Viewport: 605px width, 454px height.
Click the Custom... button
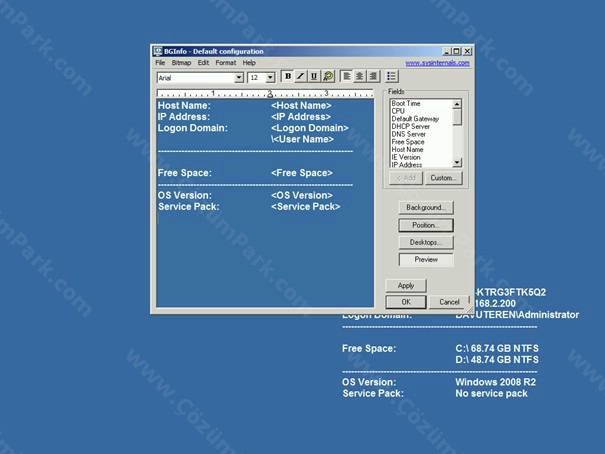(x=443, y=178)
